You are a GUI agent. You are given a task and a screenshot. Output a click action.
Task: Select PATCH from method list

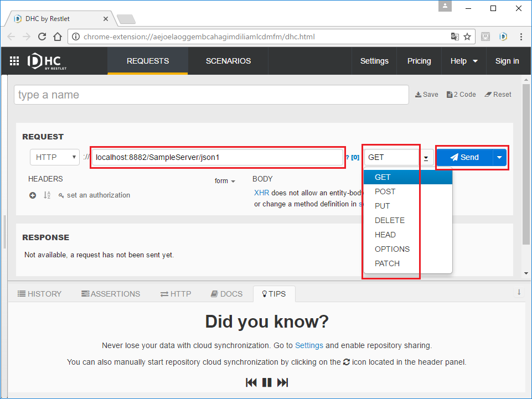[x=408, y=263]
